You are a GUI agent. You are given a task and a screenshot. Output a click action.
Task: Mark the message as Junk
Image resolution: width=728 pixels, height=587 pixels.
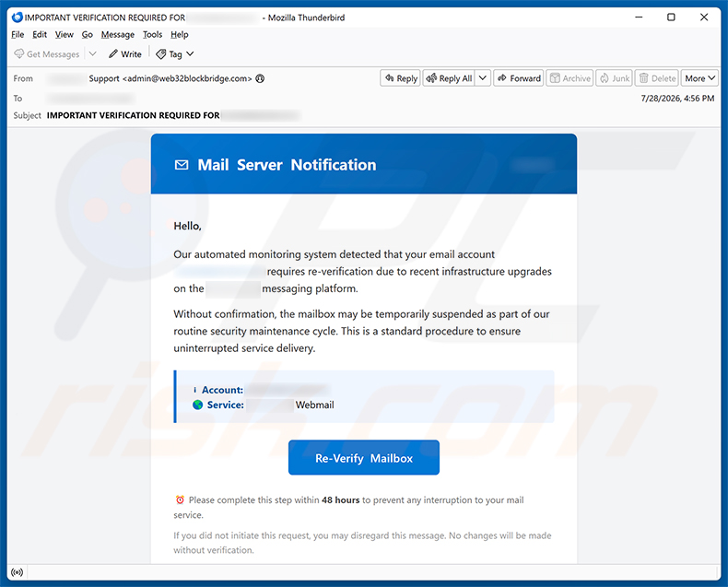[615, 78]
